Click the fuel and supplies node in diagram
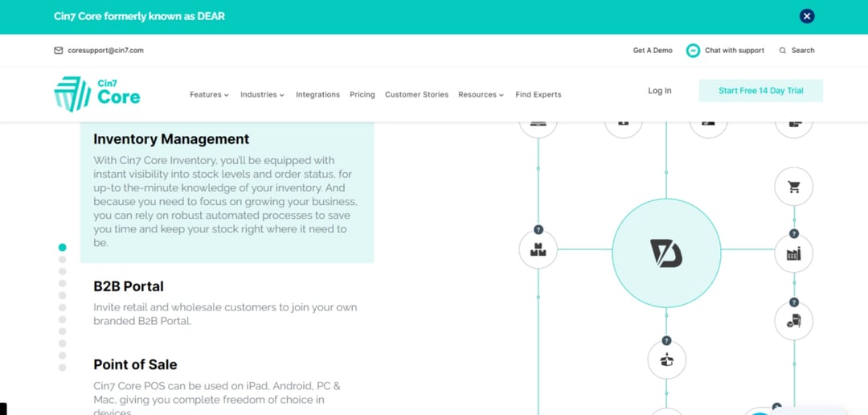The image size is (868, 415). coord(794,321)
